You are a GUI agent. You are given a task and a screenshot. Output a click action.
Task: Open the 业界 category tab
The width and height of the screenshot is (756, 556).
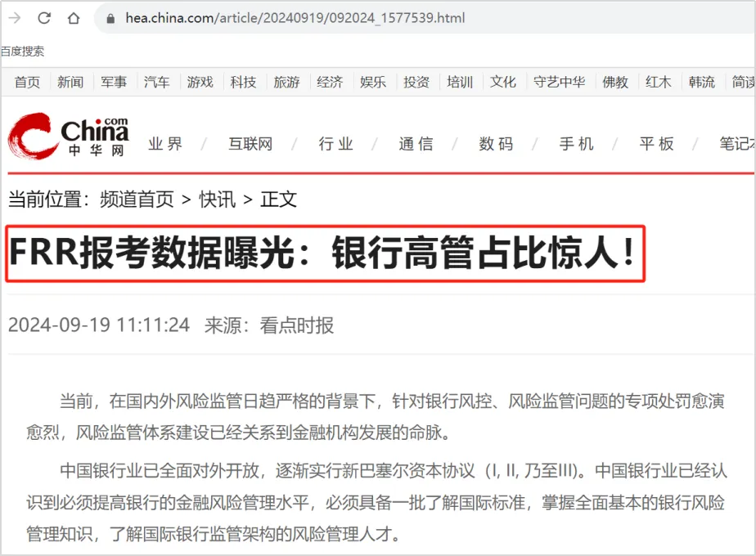point(165,144)
